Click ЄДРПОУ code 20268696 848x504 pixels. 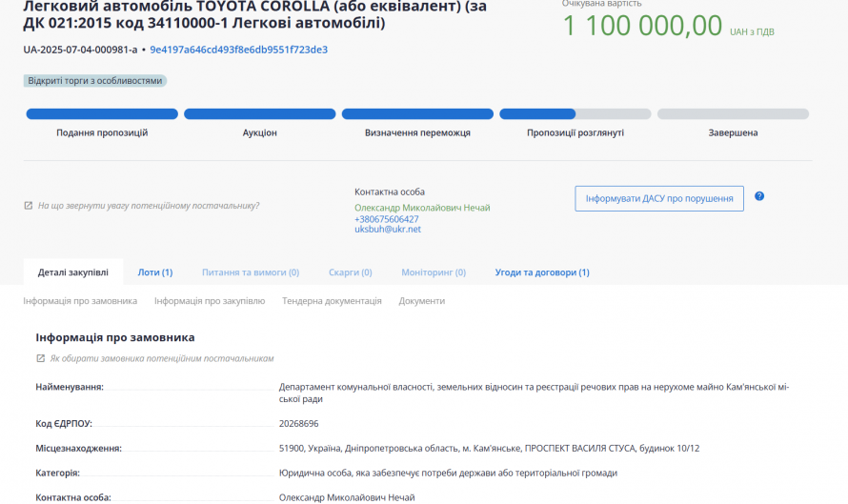pos(299,423)
